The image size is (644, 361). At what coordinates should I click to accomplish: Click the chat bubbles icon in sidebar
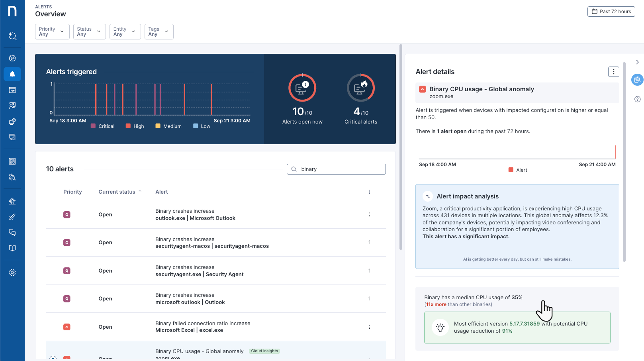(12, 233)
